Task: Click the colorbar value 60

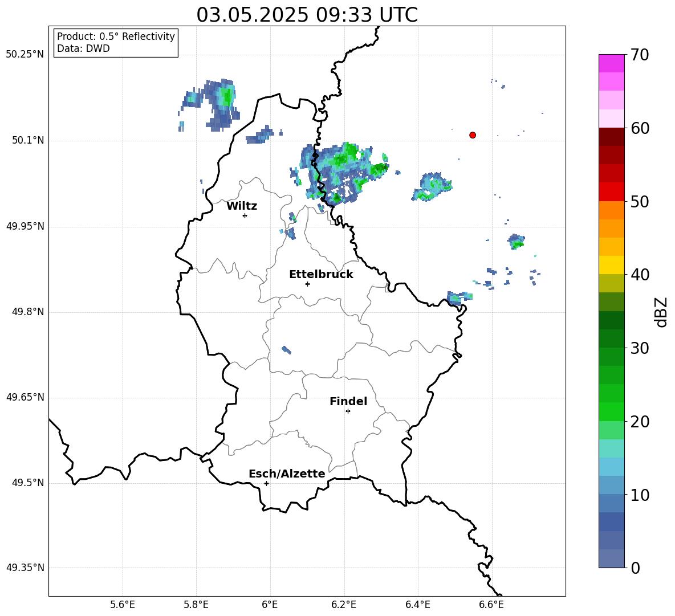Action: coord(640,128)
